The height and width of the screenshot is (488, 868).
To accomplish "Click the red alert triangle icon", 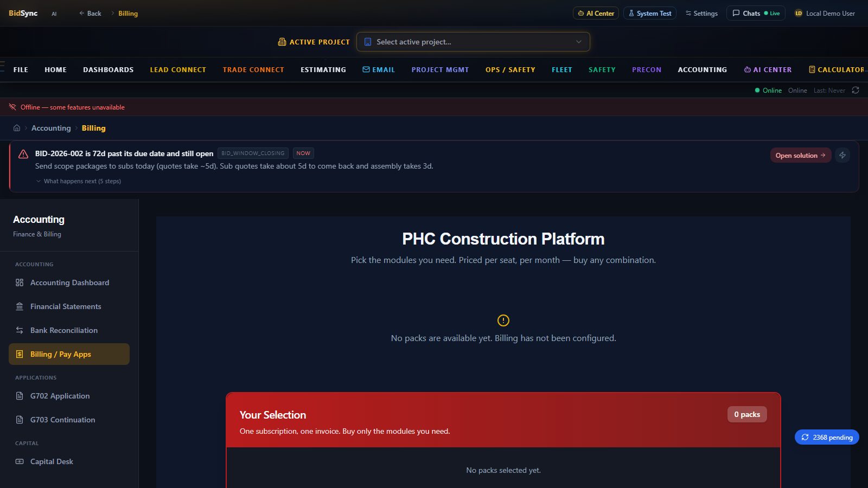I will [23, 154].
